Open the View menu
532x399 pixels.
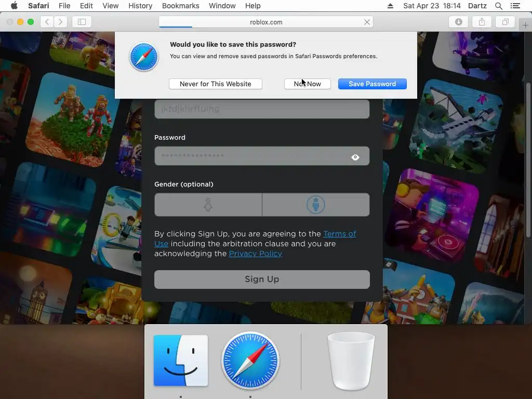(x=110, y=6)
